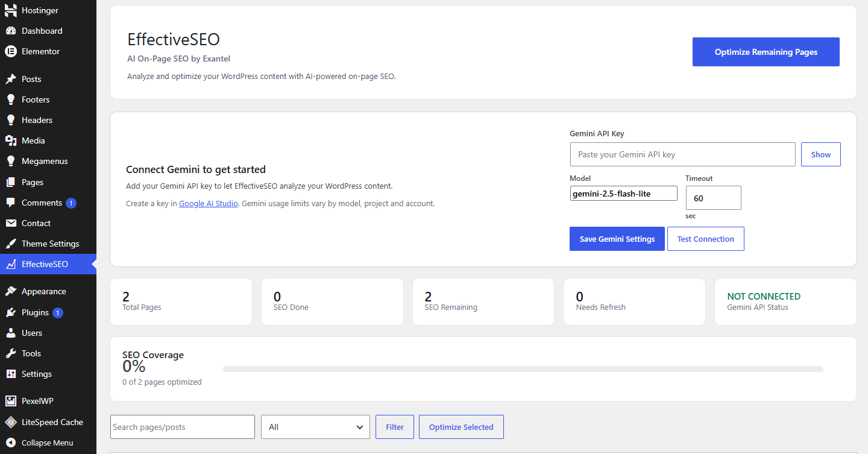Click the "EffectiveSEO" page title
Image resolution: width=868 pixels, height=454 pixels.
[x=174, y=40]
